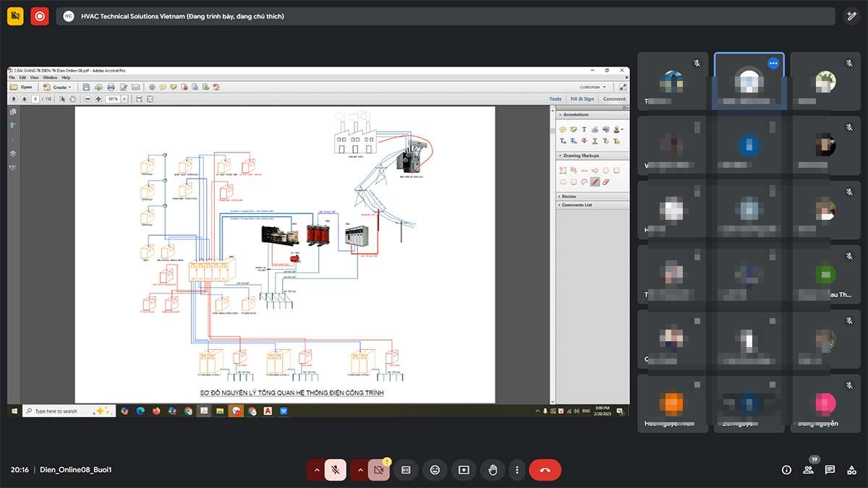
Task: Click the Open file button in Acrobat
Action: click(x=22, y=87)
